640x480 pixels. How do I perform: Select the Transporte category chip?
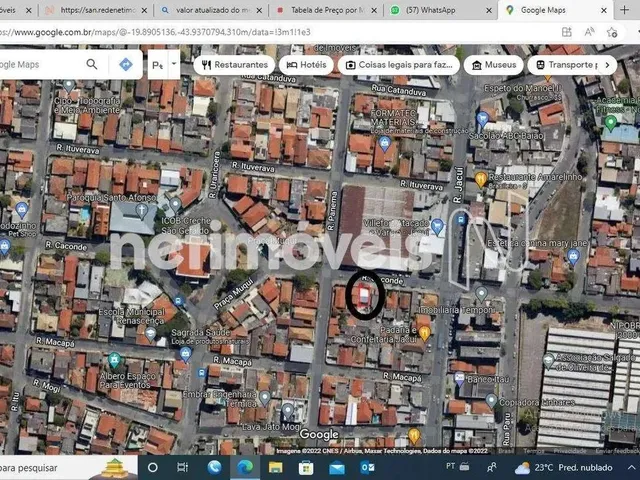(568, 65)
